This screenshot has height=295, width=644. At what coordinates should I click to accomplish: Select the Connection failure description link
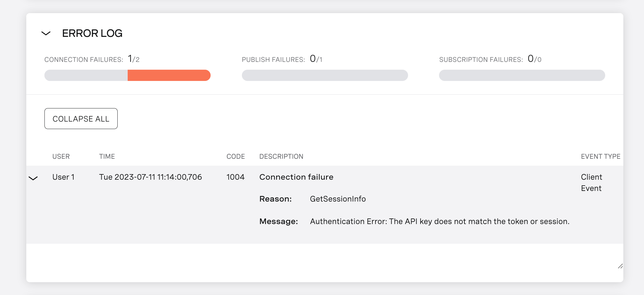(x=296, y=177)
